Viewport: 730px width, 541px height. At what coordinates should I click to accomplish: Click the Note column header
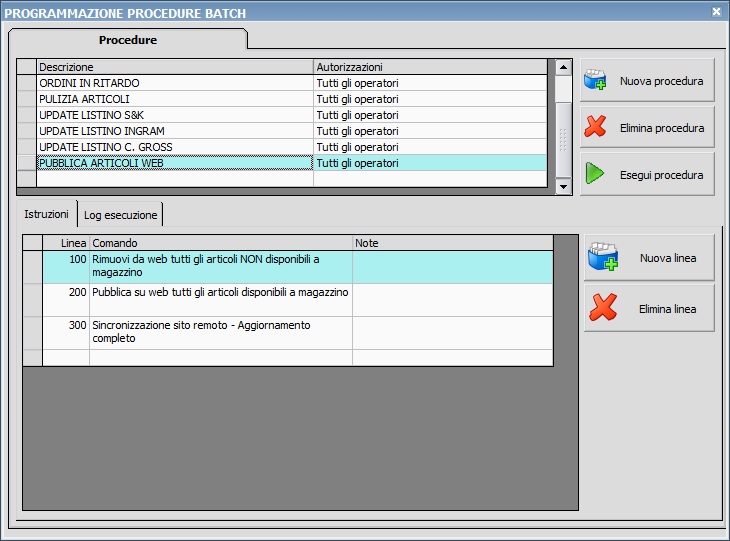(453, 243)
